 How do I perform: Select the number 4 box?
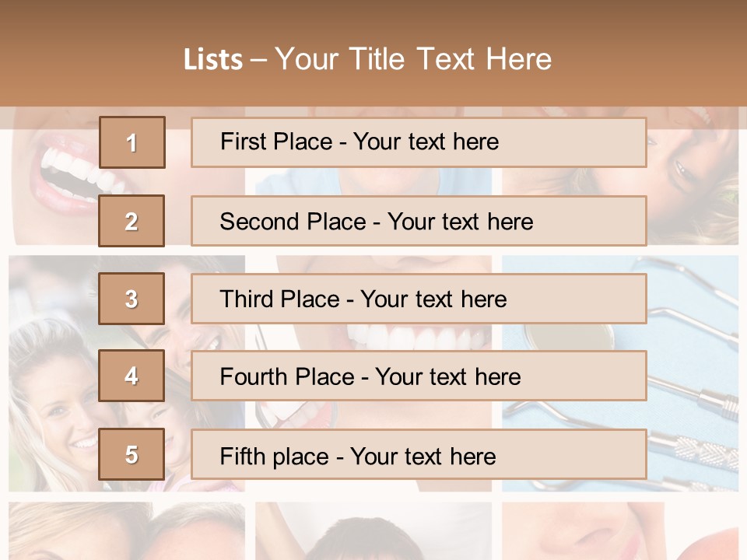click(132, 376)
